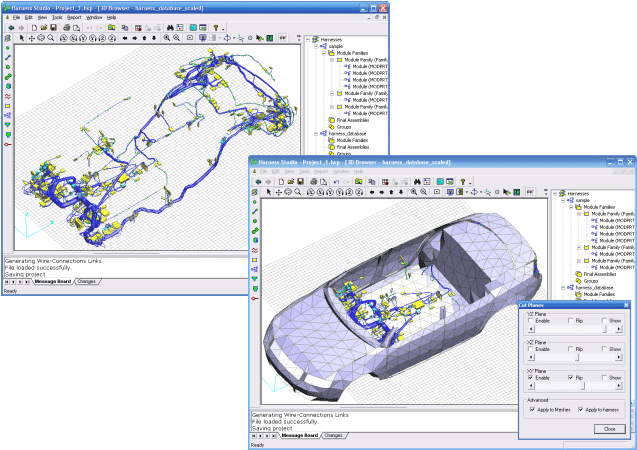This screenshot has height=450, width=637.
Task: Check Flip for the XZ Plane
Action: (x=571, y=349)
